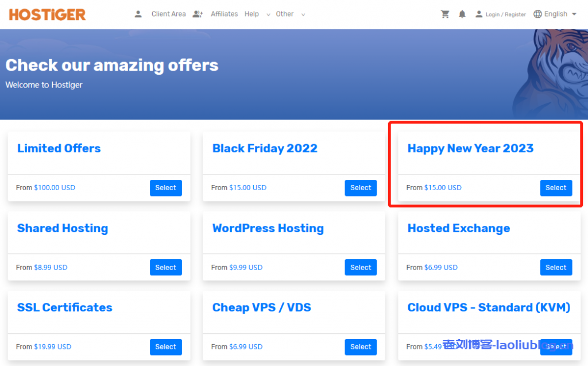Viewport: 588px width, 366px height.
Task: Click the Cheap VPS / VDS title
Action: click(261, 307)
